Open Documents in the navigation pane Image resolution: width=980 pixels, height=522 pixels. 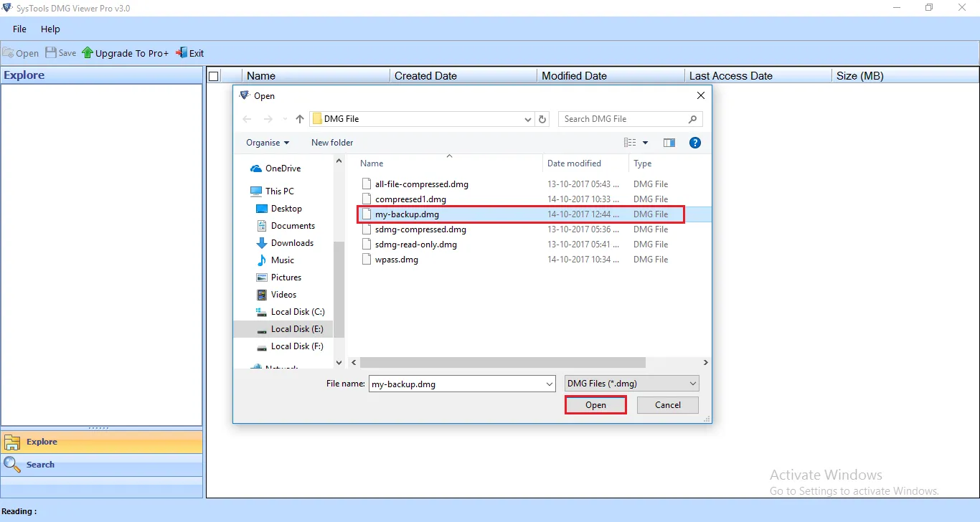tap(286, 226)
